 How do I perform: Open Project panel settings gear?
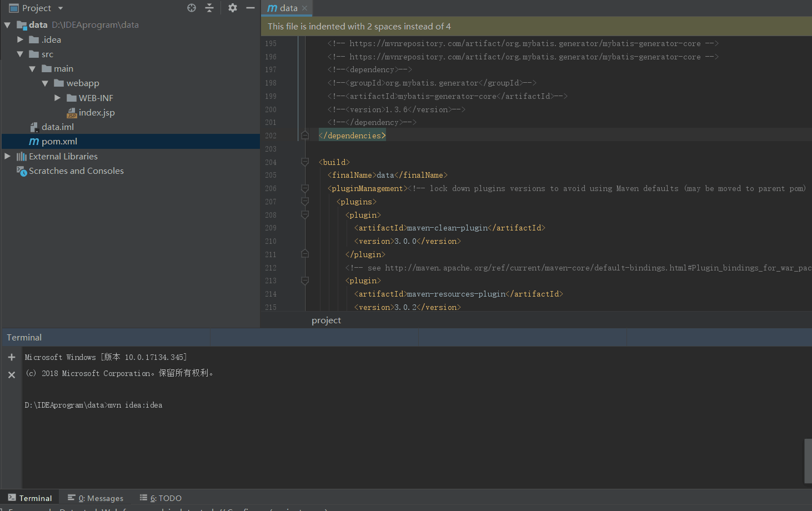(x=233, y=8)
